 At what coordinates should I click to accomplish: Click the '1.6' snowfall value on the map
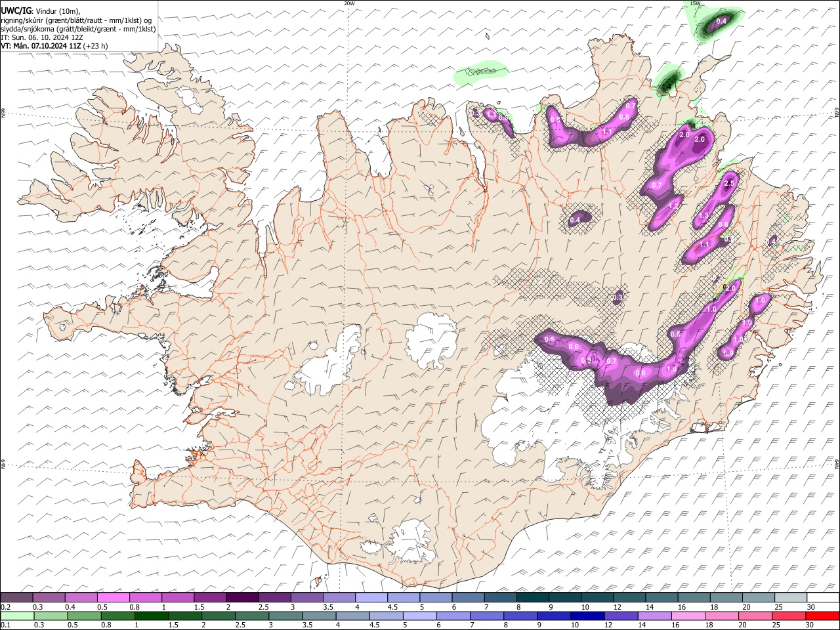[x=711, y=309]
